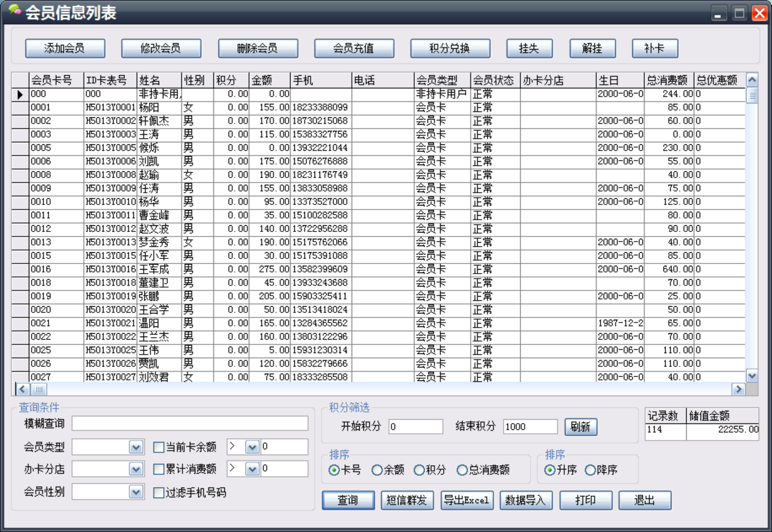Open 积分兑换 points exchange
Image resolution: width=772 pixels, height=532 pixels.
tap(449, 48)
